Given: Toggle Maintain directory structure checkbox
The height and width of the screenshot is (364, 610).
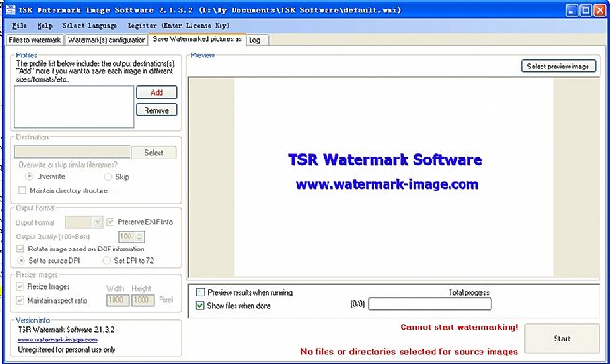Looking at the screenshot, I should [x=23, y=190].
